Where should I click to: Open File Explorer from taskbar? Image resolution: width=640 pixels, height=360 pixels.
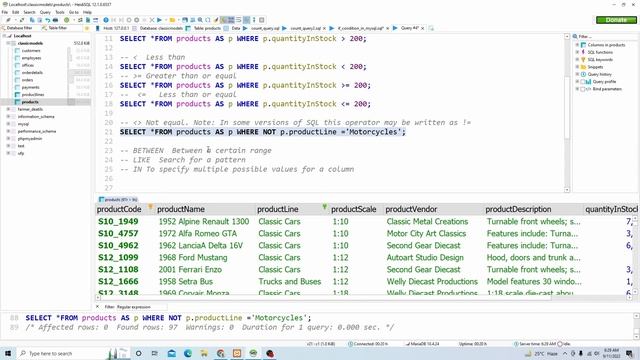tap(204, 353)
